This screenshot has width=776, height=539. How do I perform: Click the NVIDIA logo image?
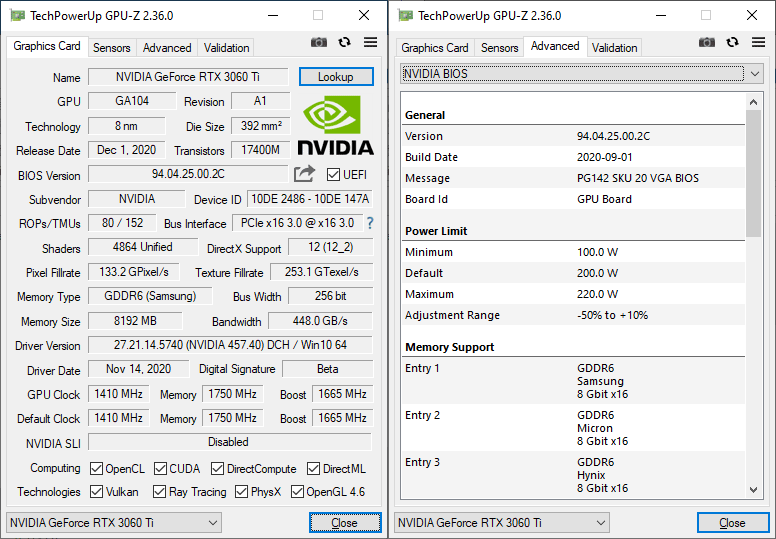336,125
